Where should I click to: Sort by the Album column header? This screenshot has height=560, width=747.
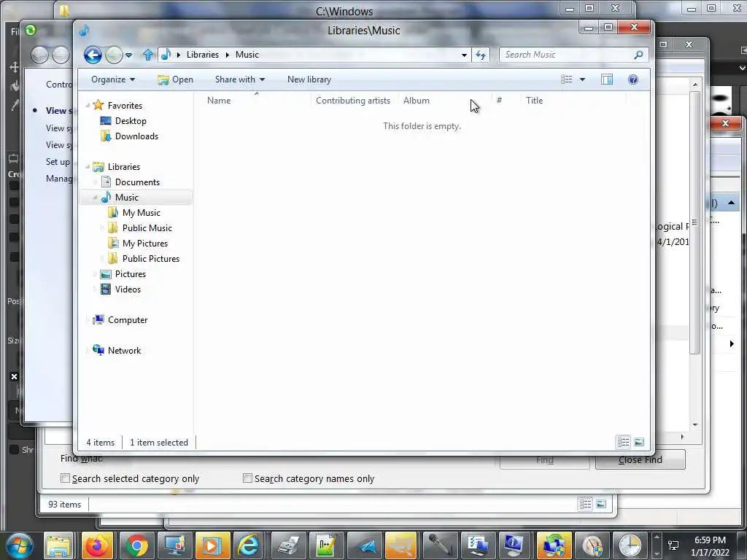[x=444, y=101]
